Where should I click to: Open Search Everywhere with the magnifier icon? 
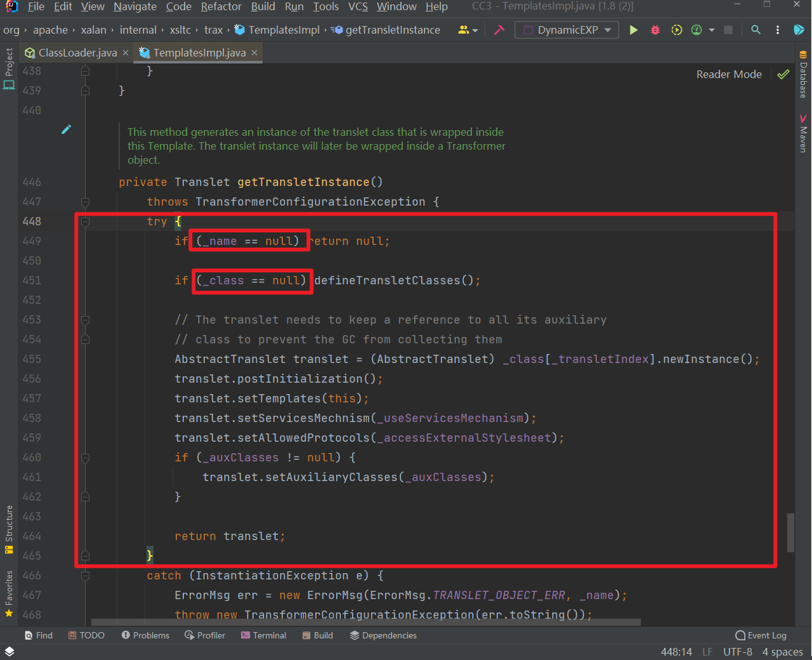tap(756, 29)
